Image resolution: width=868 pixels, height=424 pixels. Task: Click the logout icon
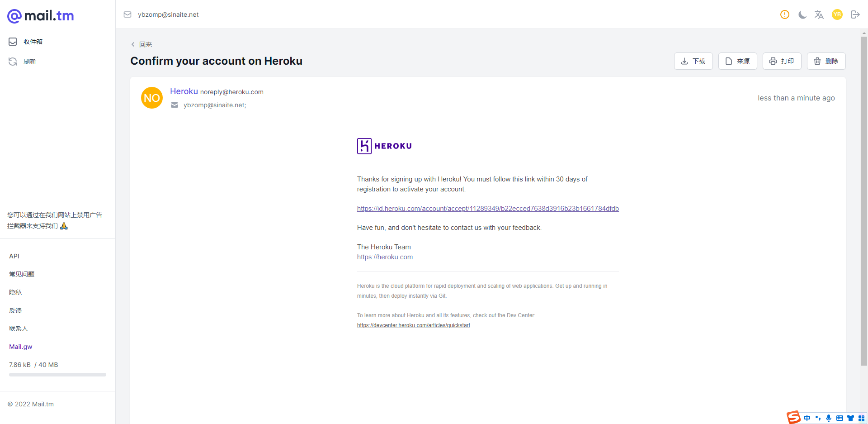[855, 14]
